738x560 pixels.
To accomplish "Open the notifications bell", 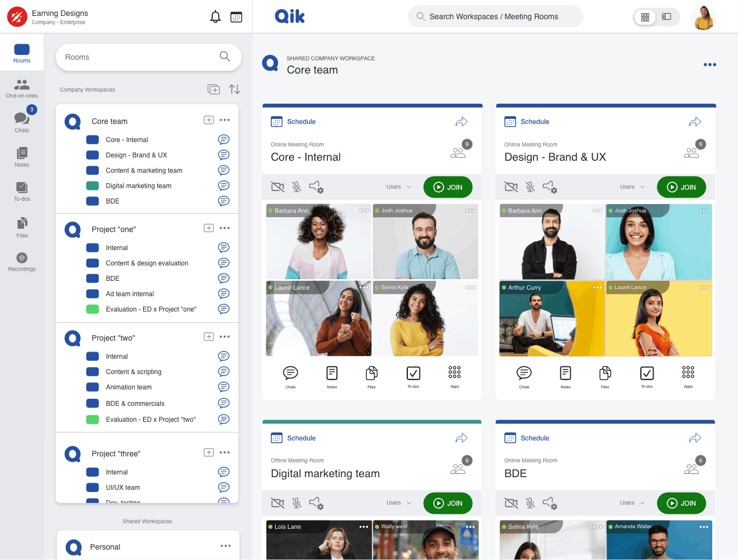I will click(x=215, y=17).
